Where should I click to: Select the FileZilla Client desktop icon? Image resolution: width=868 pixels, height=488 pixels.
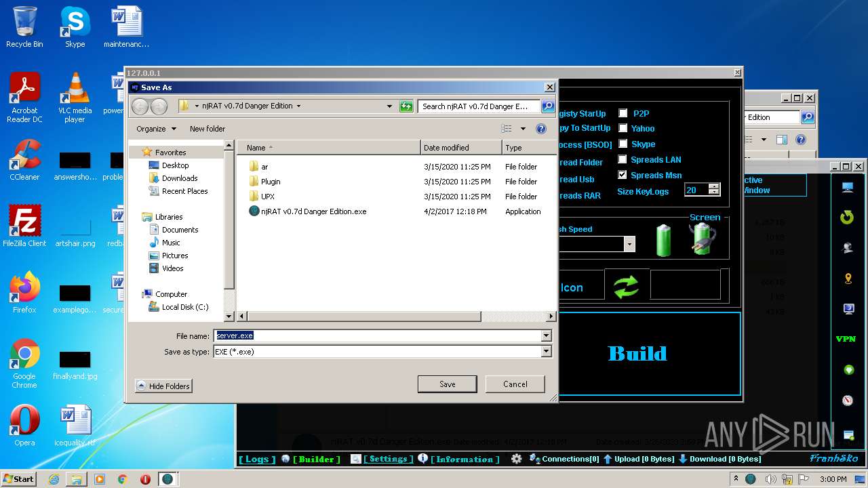click(x=24, y=226)
